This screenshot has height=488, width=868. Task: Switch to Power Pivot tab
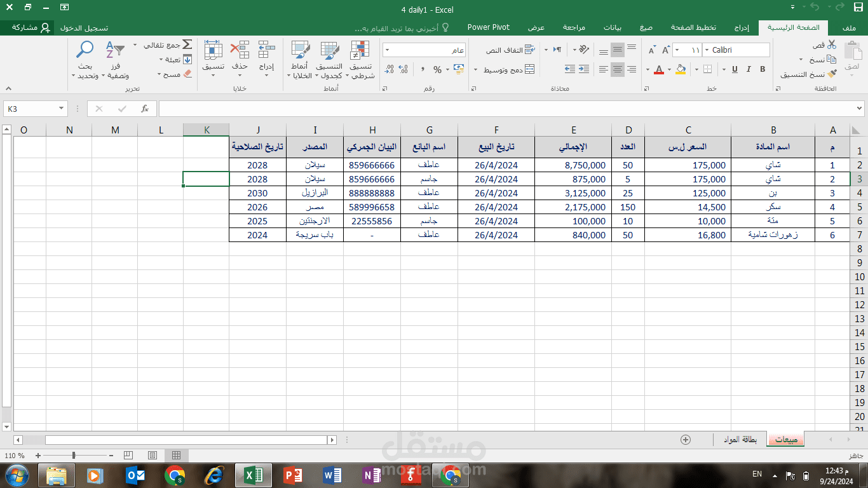pyautogui.click(x=489, y=27)
